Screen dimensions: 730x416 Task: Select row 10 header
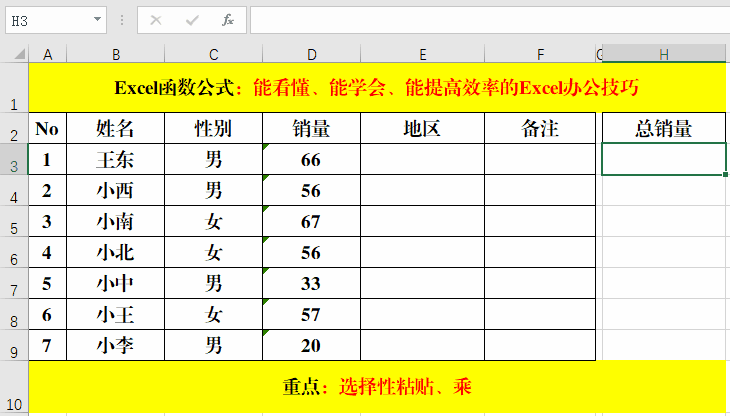(14, 387)
